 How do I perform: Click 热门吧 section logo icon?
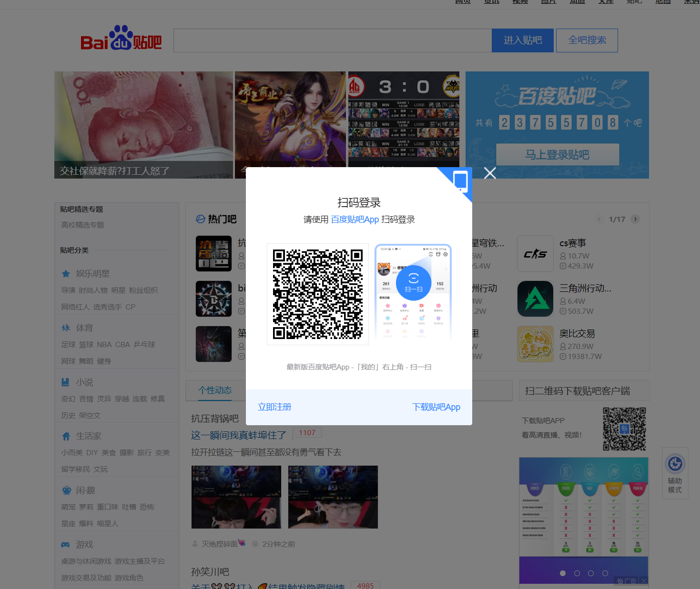click(x=201, y=219)
